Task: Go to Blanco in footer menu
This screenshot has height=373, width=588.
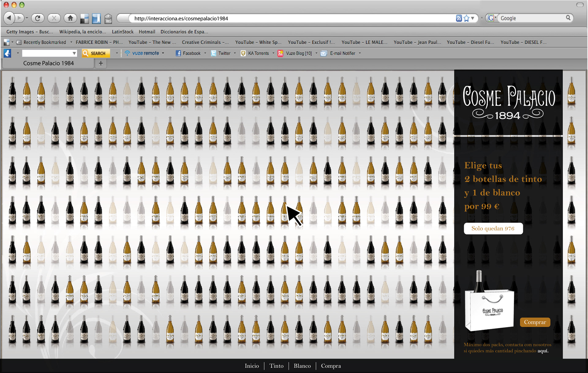Action: pos(302,366)
